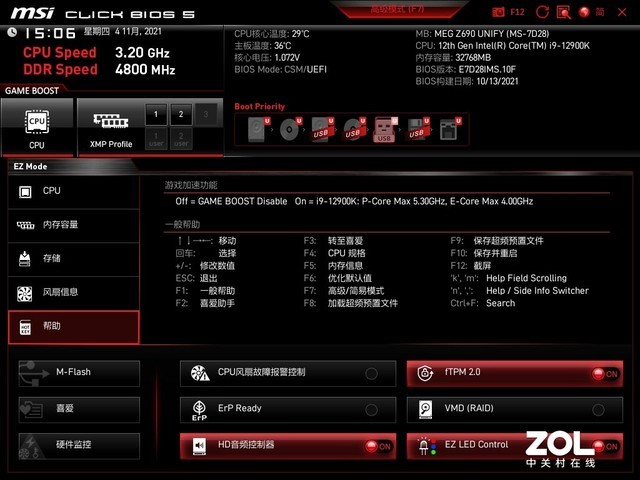Click the fTPM 2.0 shield lock icon
This screenshot has width=640, height=480.
(425, 373)
